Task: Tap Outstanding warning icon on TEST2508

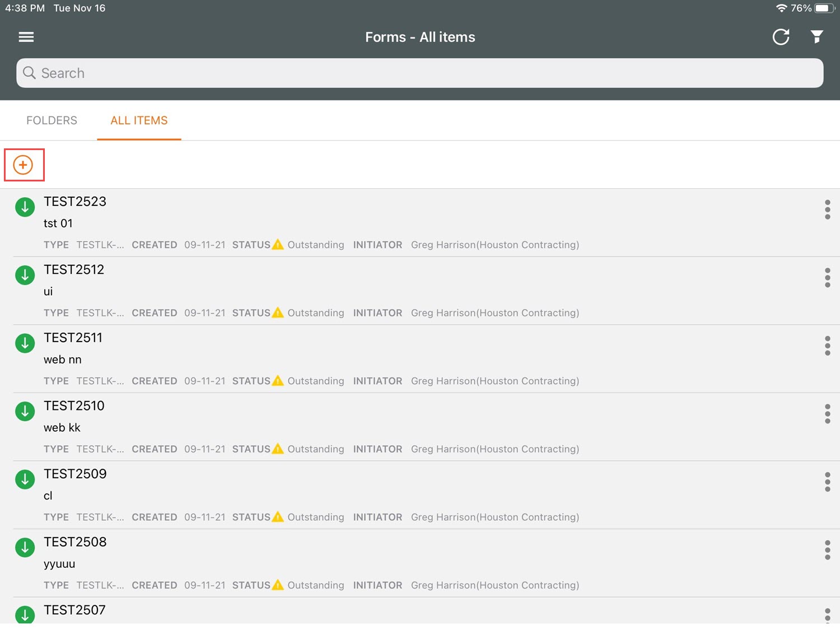Action: point(278,585)
